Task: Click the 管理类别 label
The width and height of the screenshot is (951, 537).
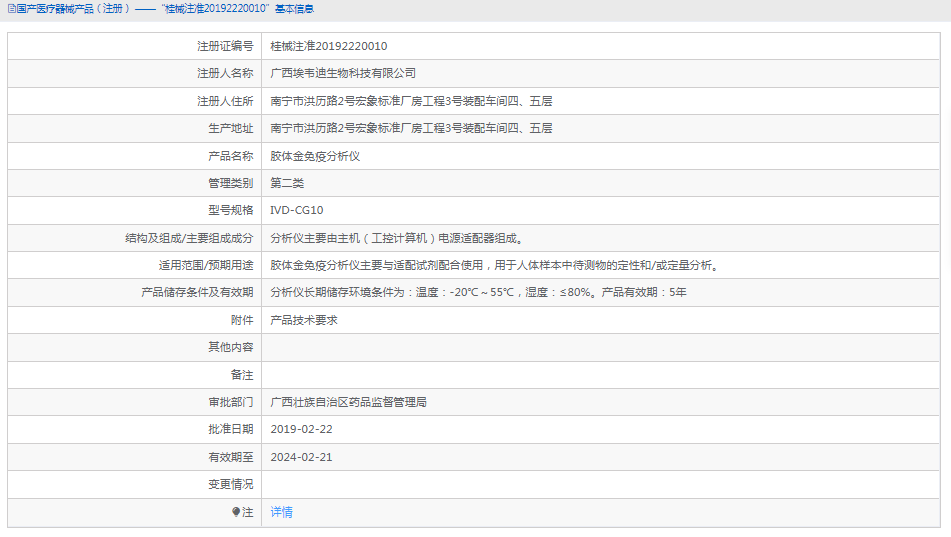Action: pyautogui.click(x=230, y=183)
